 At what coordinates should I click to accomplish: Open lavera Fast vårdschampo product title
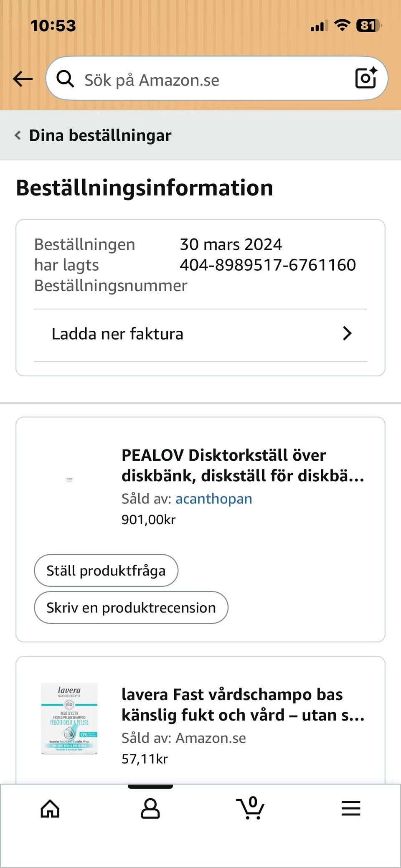point(242,704)
